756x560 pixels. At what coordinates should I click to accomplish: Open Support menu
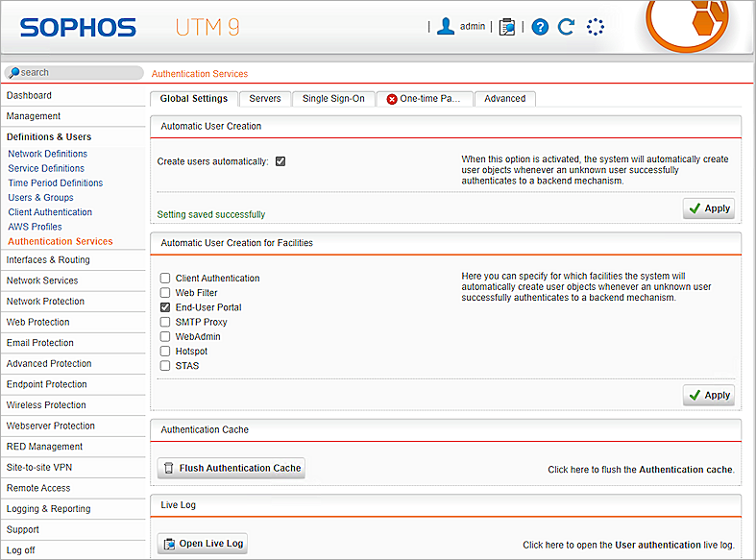tap(73, 529)
